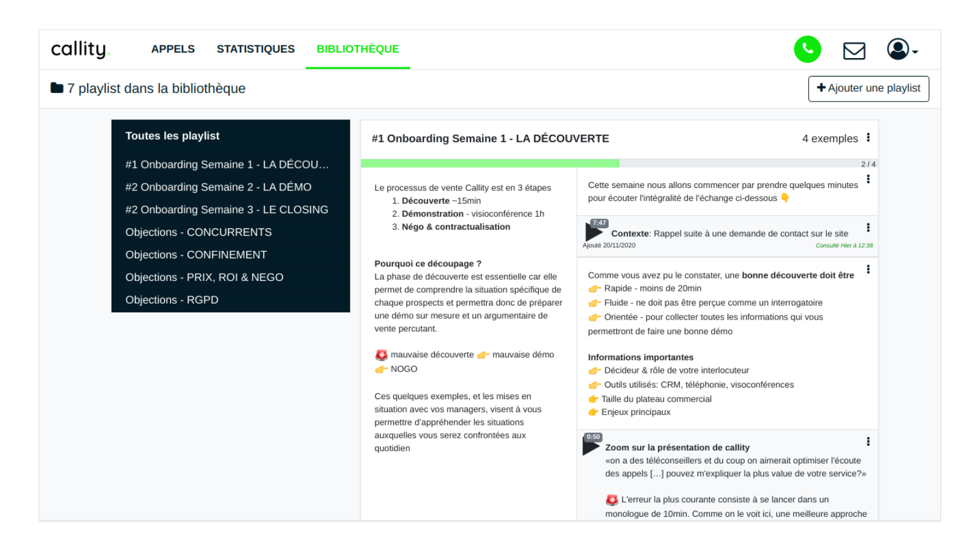
Task: Switch to the STATISTIQUES tab
Action: tap(255, 49)
